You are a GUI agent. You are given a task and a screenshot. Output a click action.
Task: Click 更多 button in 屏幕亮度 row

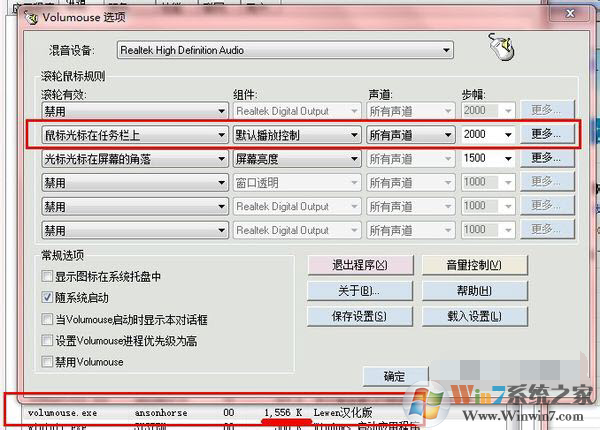[x=547, y=158]
